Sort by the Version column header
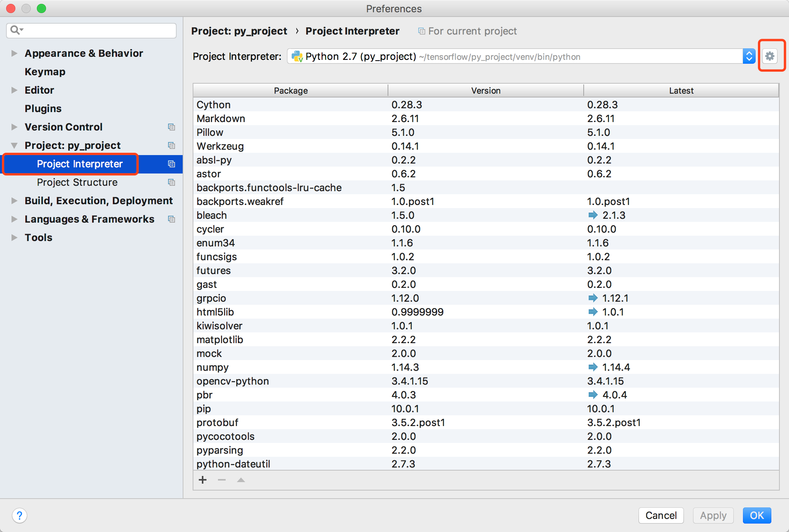The width and height of the screenshot is (789, 532). 486,91
